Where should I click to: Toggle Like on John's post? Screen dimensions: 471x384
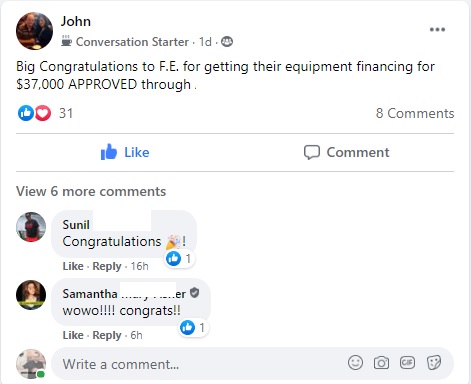tap(125, 152)
